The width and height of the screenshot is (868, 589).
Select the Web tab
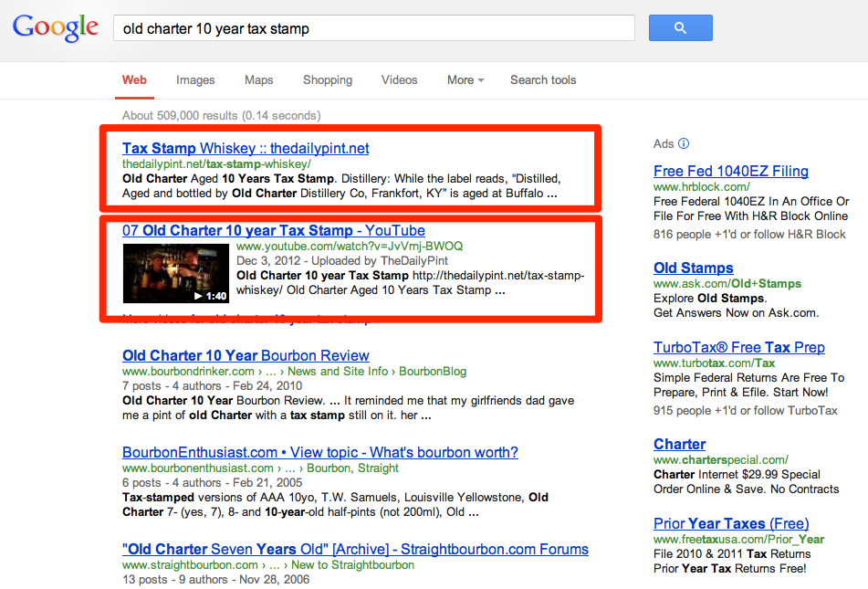pos(134,79)
